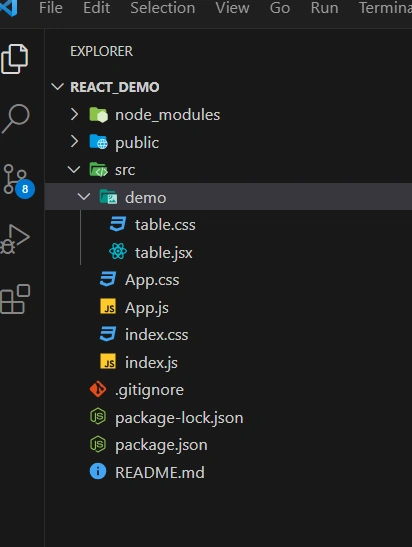Collapse the src folder chevron

pyautogui.click(x=74, y=170)
